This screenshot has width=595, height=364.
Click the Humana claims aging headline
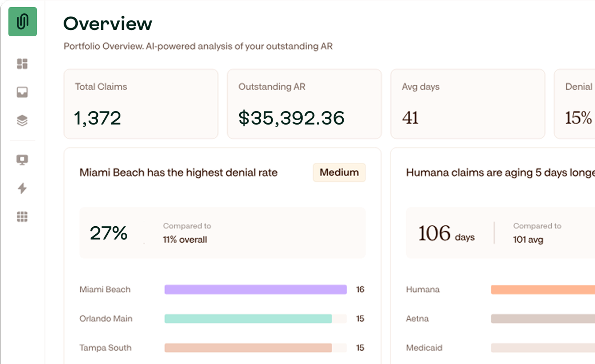coord(500,173)
